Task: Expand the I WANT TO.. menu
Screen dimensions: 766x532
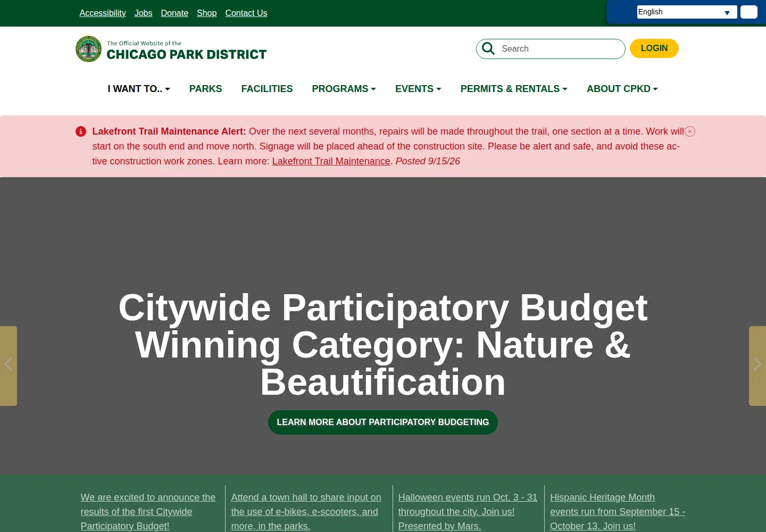Action: click(x=139, y=89)
